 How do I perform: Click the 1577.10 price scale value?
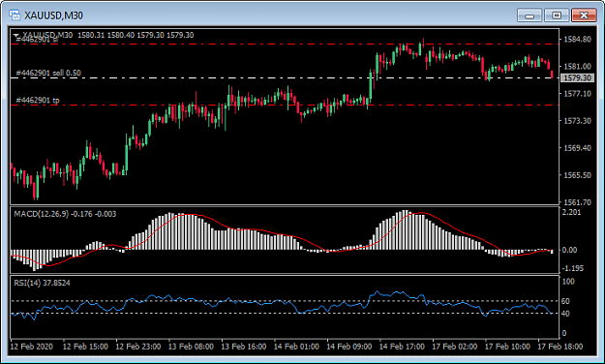577,93
